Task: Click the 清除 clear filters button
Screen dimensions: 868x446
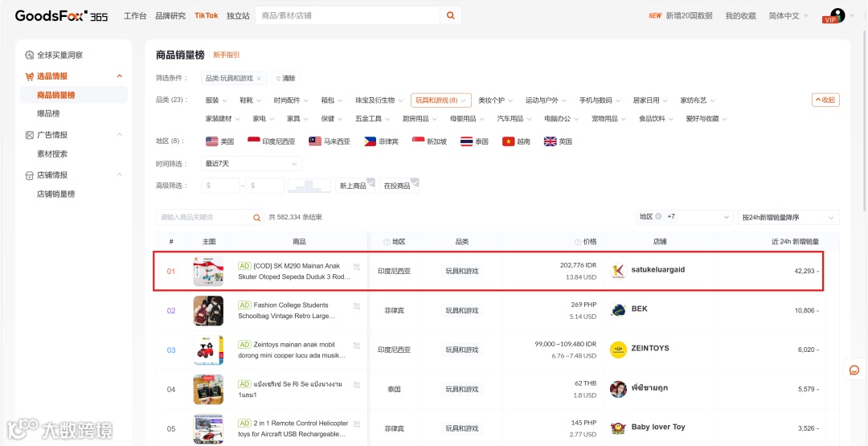Action: (x=285, y=78)
